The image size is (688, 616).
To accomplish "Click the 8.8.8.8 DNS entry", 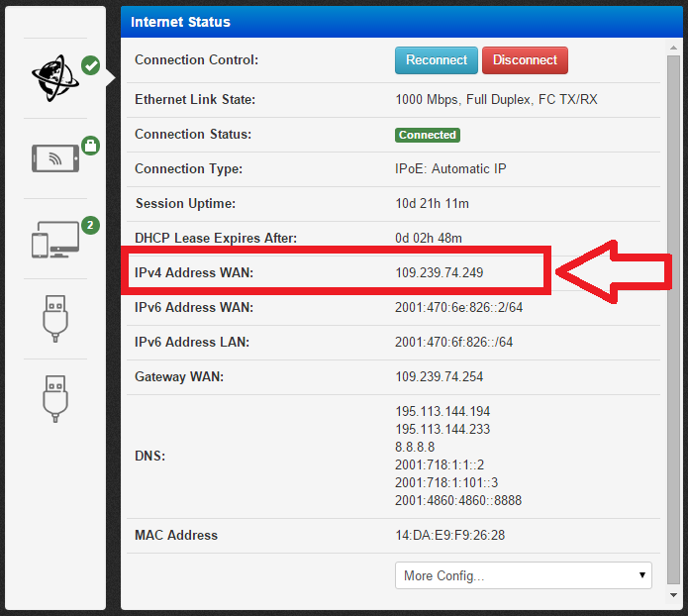I will coord(416,447).
